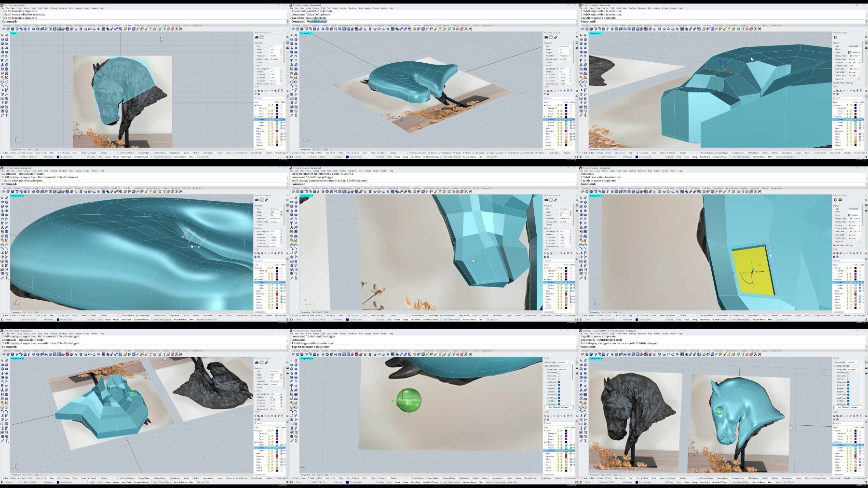The image size is (868, 488).
Task: Click Grid Snap status button in green-sphere screenshot
Action: [380, 482]
